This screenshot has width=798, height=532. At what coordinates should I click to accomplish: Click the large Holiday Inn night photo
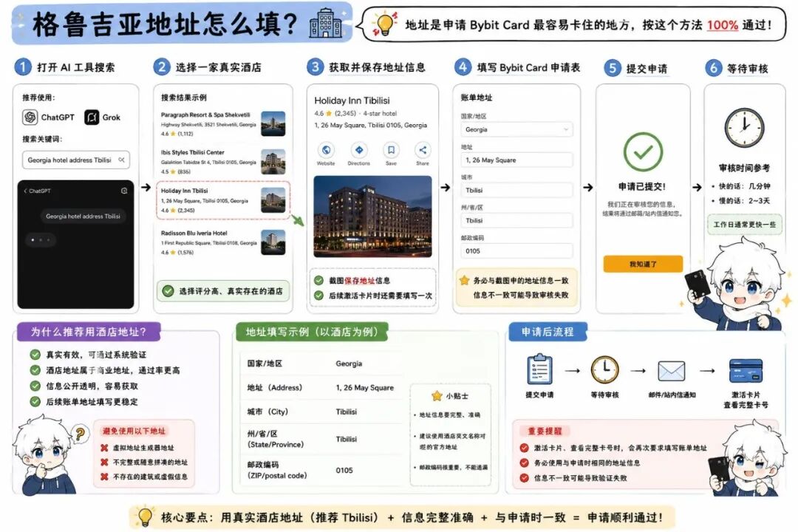pos(372,216)
